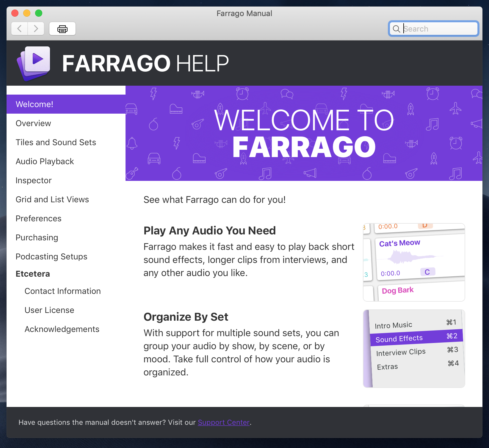Go to the Purchasing page
This screenshot has width=489, height=448.
(37, 237)
